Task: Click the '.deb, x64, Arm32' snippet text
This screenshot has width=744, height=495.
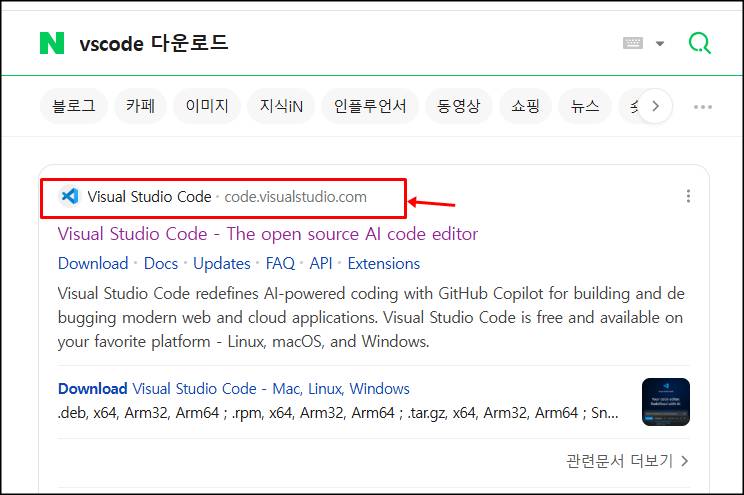Action: 338,413
